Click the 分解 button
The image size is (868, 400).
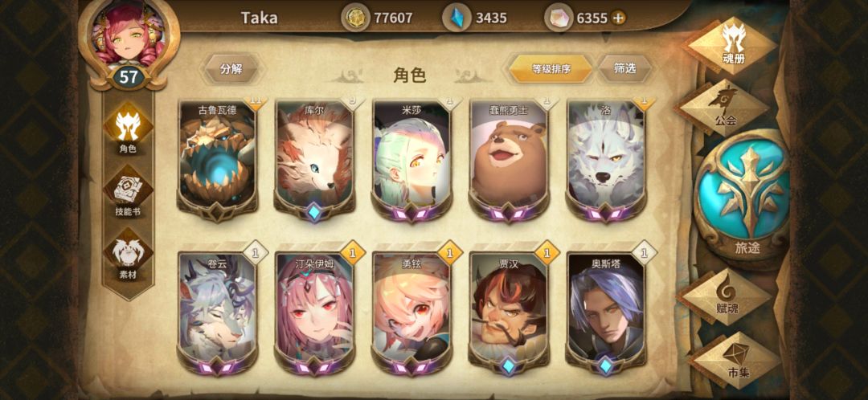click(231, 69)
